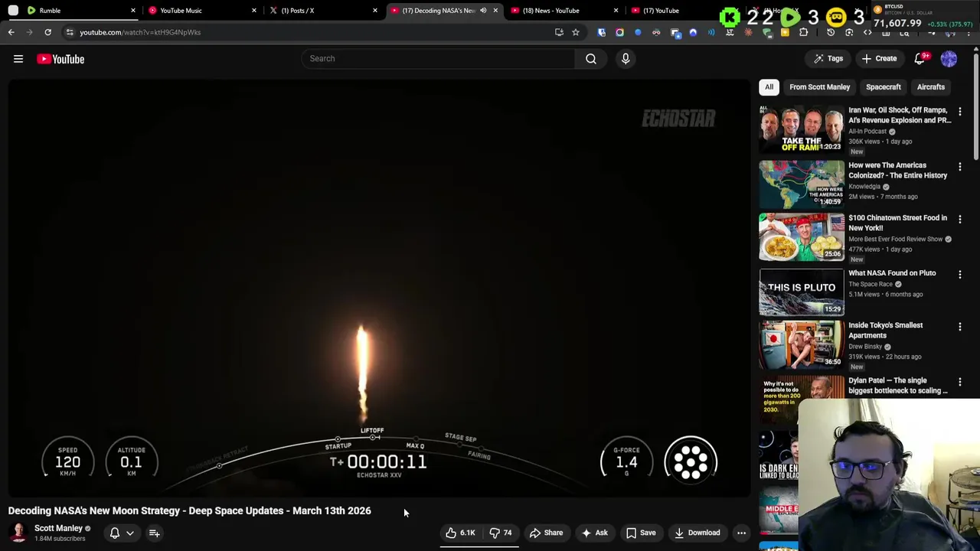This screenshot has height=551, width=980.
Task: Share the video
Action: pyautogui.click(x=546, y=533)
